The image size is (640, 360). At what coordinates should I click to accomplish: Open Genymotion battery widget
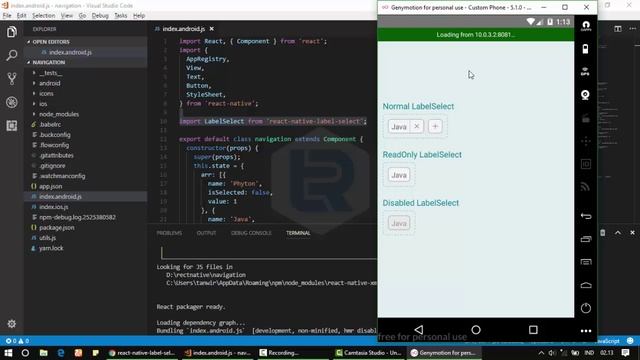(585, 49)
